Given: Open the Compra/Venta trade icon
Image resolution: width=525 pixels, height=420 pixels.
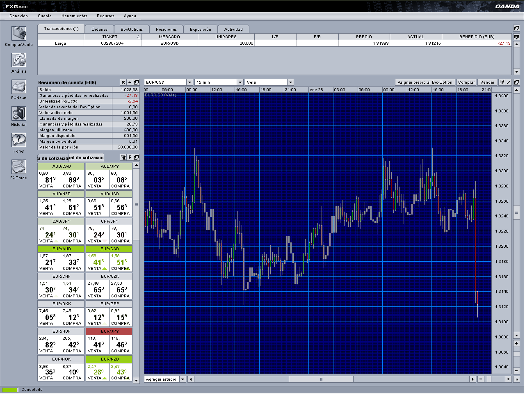Looking at the screenshot, I should coord(19,34).
